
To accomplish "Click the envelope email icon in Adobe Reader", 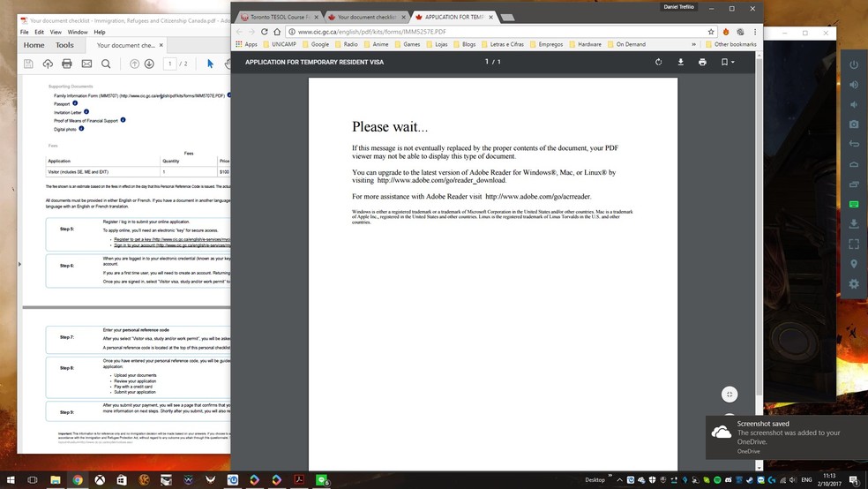I will click(x=86, y=64).
